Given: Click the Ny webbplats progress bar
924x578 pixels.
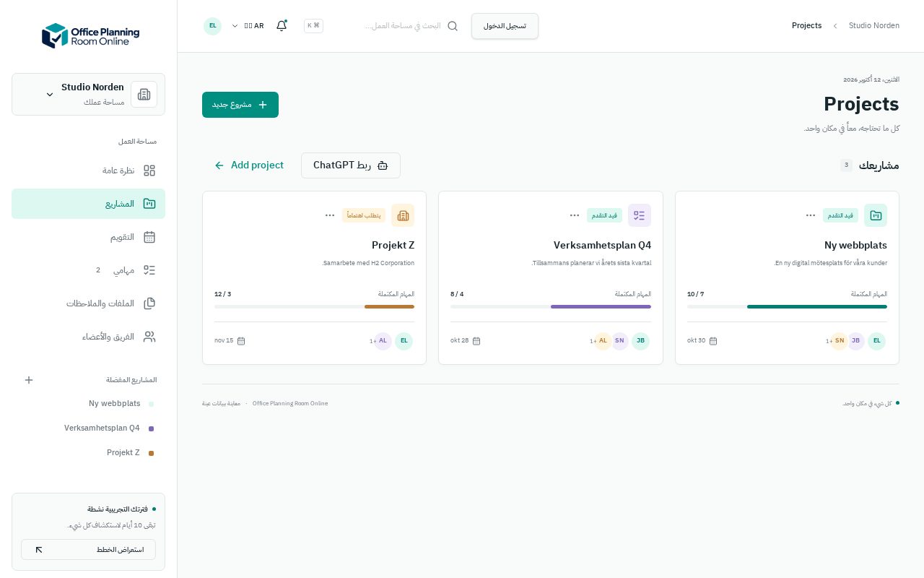Looking at the screenshot, I should pyautogui.click(x=787, y=307).
